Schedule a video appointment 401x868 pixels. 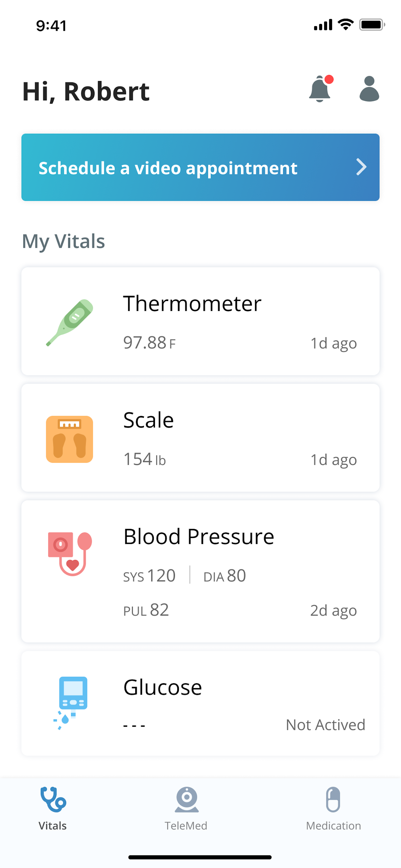tap(200, 167)
